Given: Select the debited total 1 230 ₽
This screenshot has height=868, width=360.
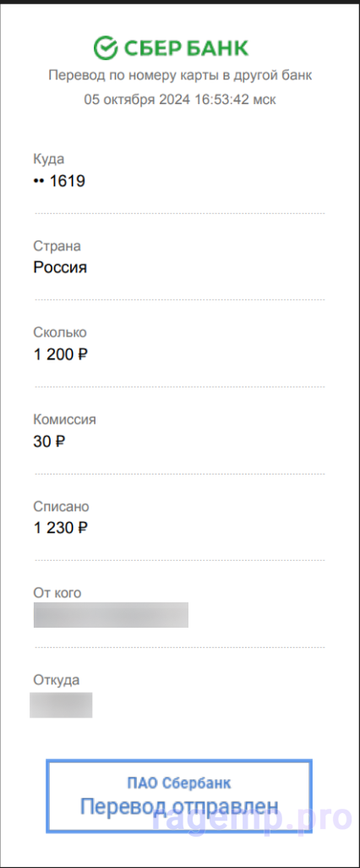Looking at the screenshot, I should click(61, 528).
